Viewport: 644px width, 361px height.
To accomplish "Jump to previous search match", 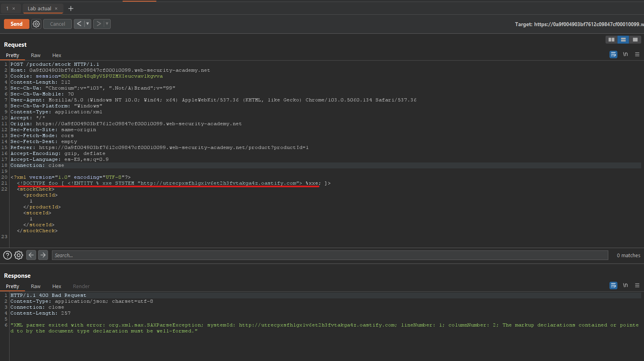I will coord(31,255).
